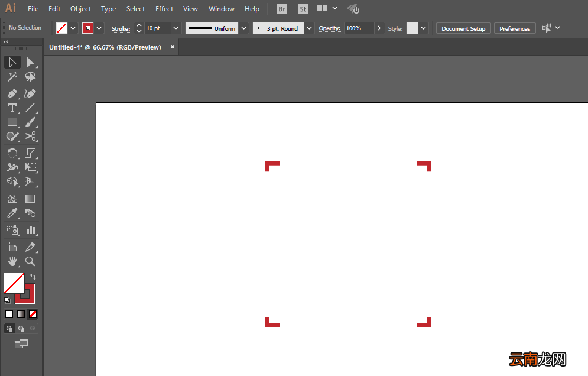588x376 pixels.
Task: Select the Shape Builder tool
Action: tap(12, 181)
